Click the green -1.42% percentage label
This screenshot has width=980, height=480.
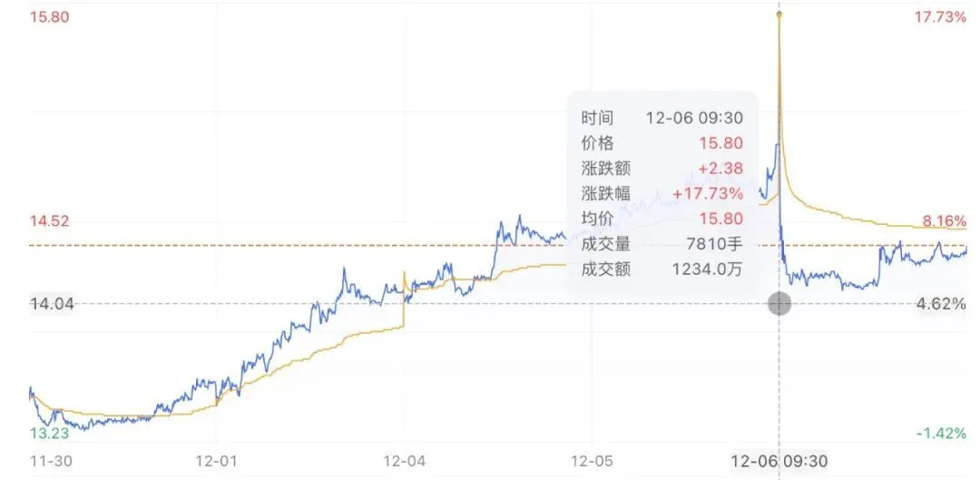944,433
